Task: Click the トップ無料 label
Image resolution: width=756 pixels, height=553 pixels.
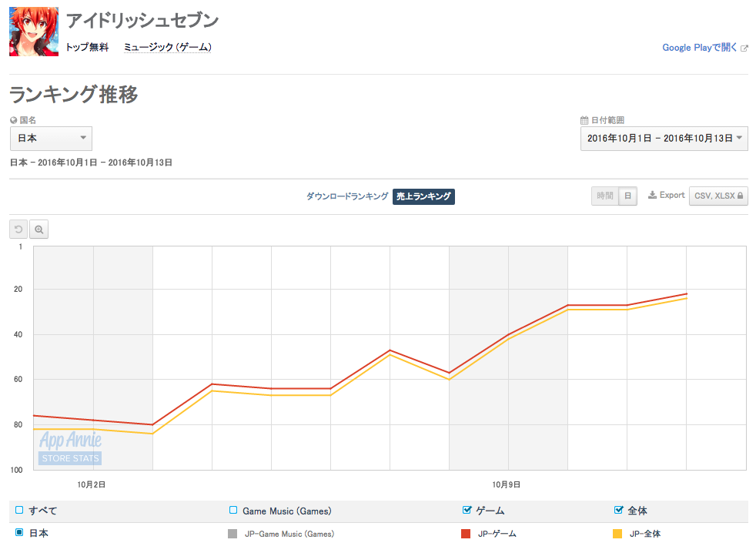Action: 87,47
